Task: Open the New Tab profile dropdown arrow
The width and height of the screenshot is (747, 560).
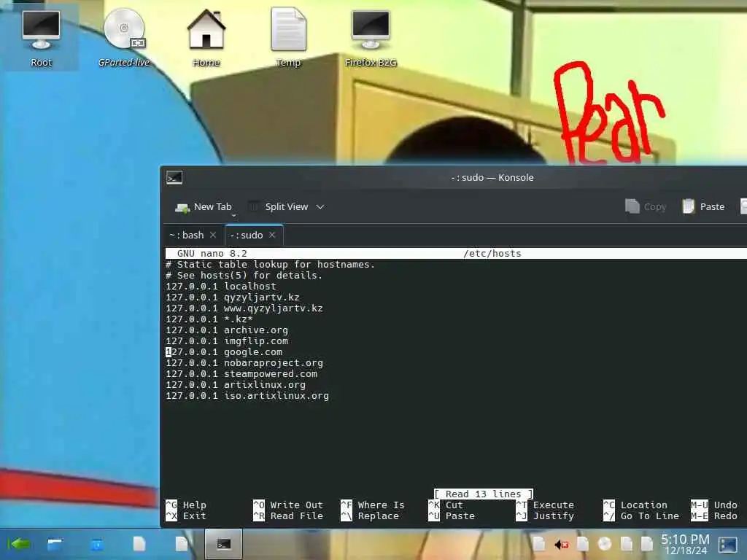Action: coord(234,215)
